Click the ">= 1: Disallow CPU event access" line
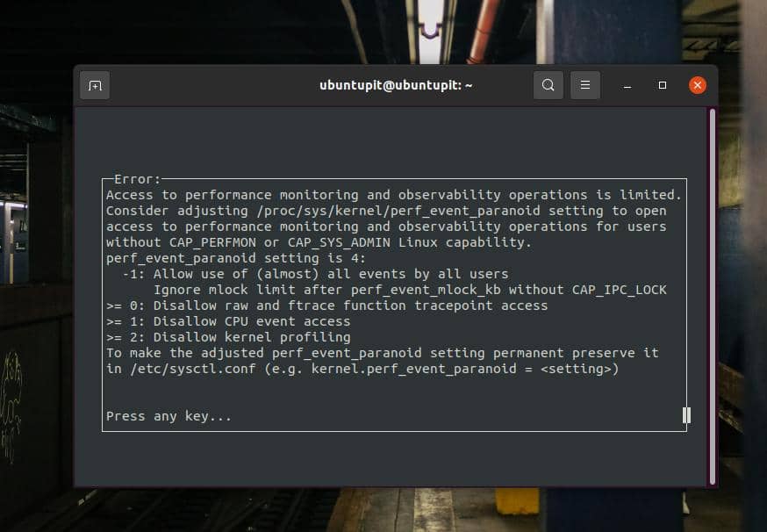The width and height of the screenshot is (767, 532). [228, 321]
